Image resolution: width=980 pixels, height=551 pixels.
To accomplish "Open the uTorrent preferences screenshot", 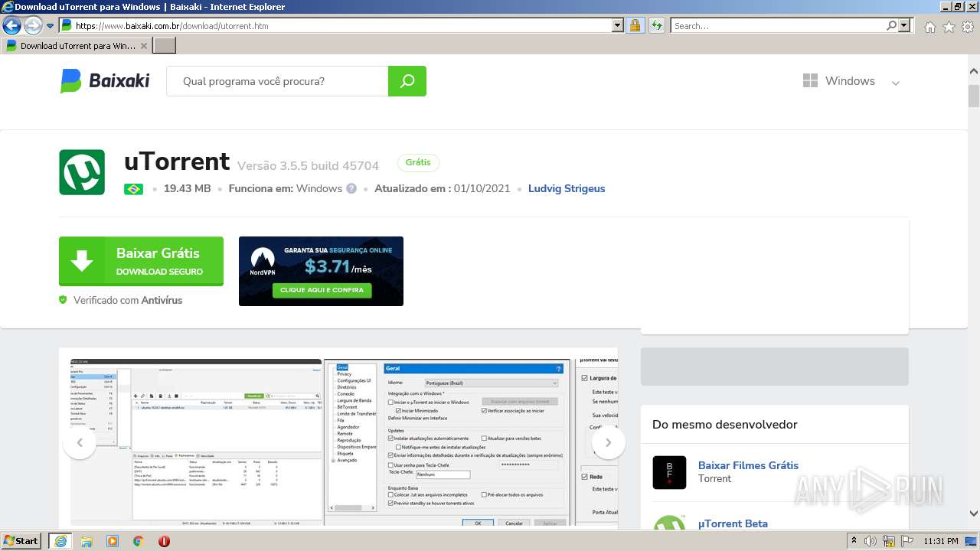I will (x=448, y=442).
